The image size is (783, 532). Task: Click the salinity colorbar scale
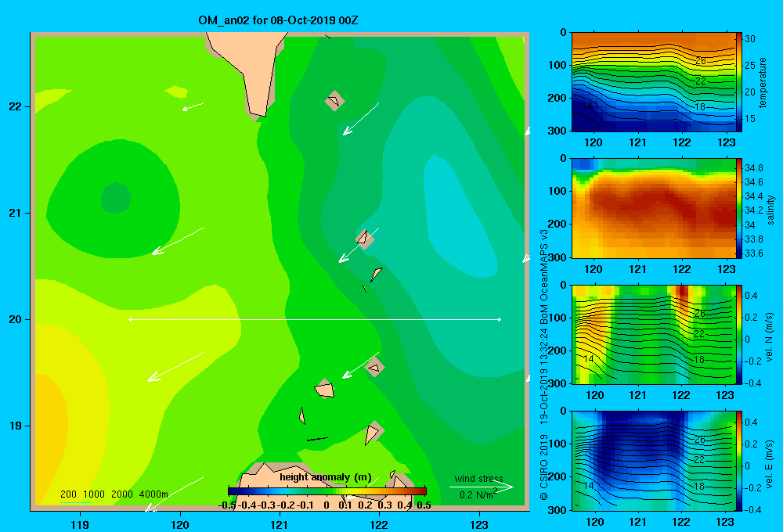coord(739,208)
